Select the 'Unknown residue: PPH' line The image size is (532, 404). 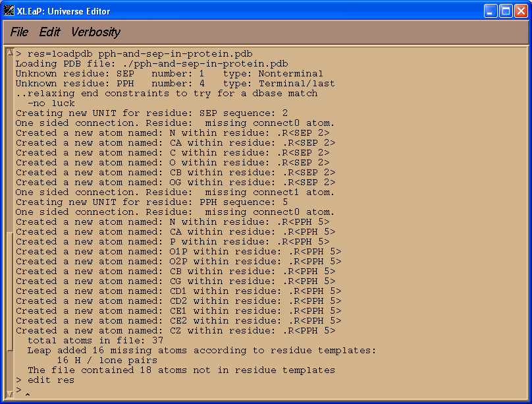(x=175, y=84)
